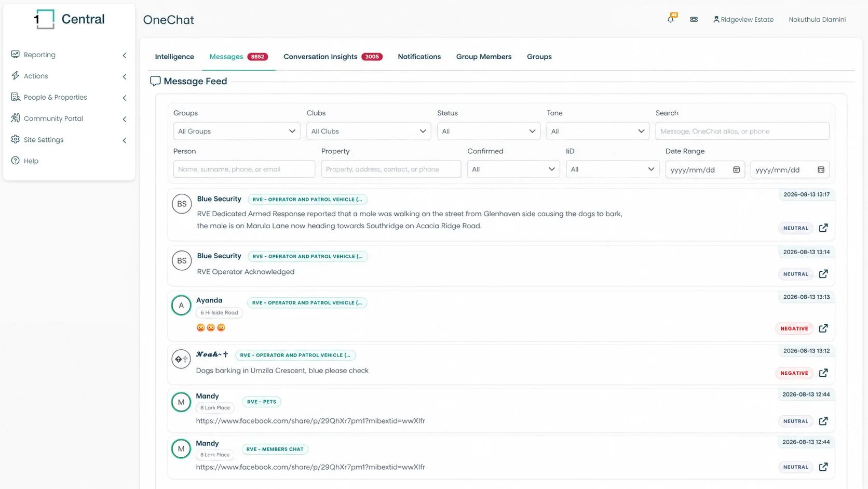Click the 8 Lark Place tag in RVE - Pets message
This screenshot has width=868, height=489.
pos(215,408)
